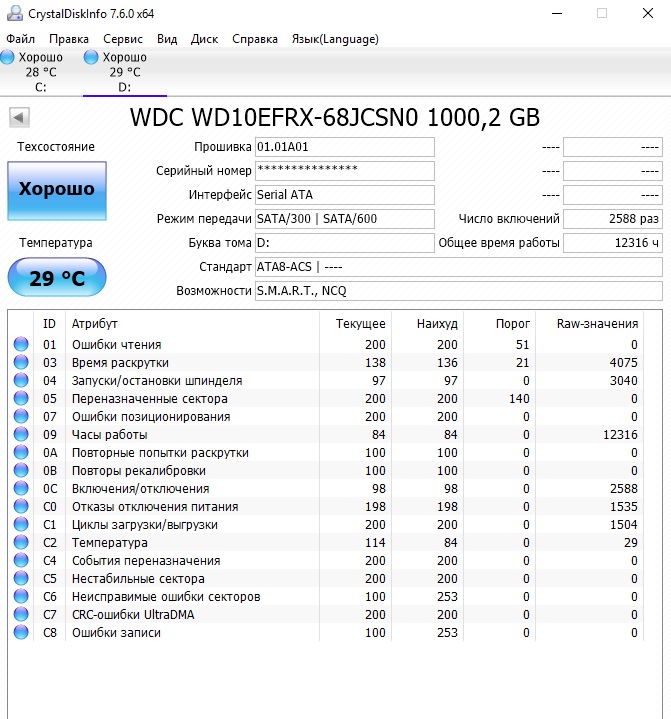Click the Хорошо health status button
Screen dimensions: 671x719
point(57,191)
